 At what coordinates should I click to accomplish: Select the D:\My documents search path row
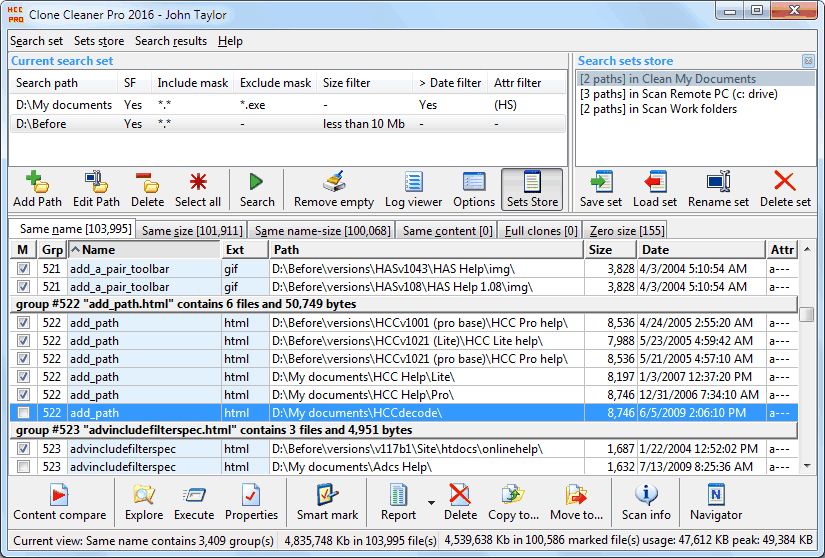[288, 105]
